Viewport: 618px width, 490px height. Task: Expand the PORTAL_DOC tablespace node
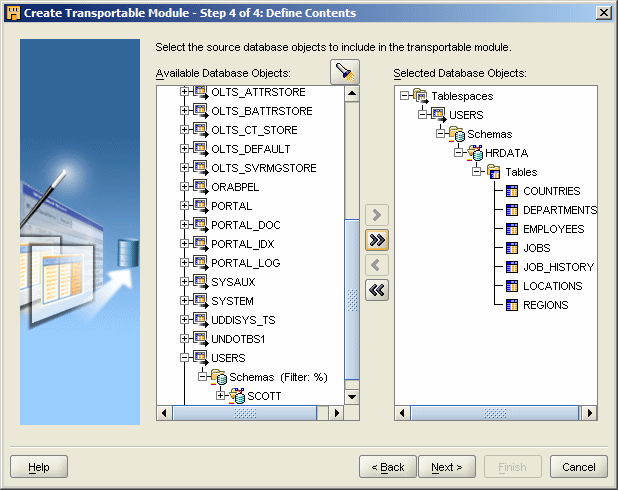(184, 225)
